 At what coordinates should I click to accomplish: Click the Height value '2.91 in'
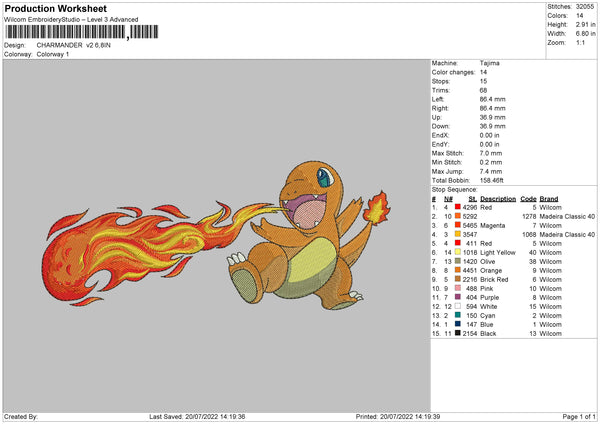[585, 24]
